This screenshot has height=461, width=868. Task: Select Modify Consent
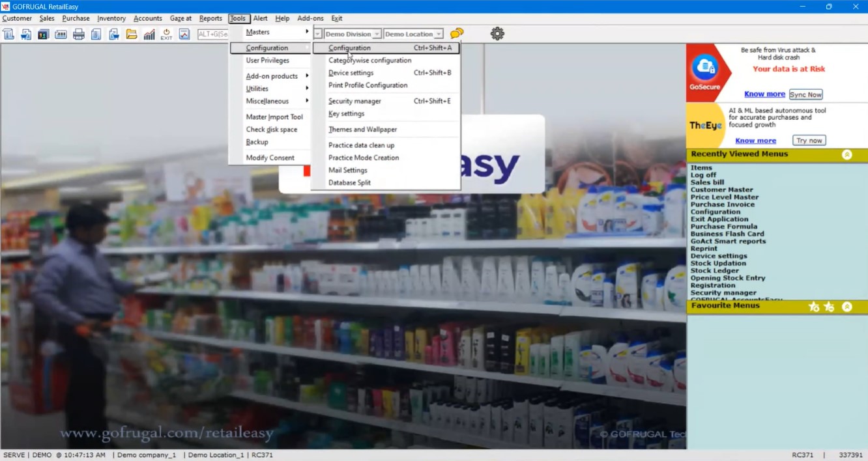coord(270,158)
